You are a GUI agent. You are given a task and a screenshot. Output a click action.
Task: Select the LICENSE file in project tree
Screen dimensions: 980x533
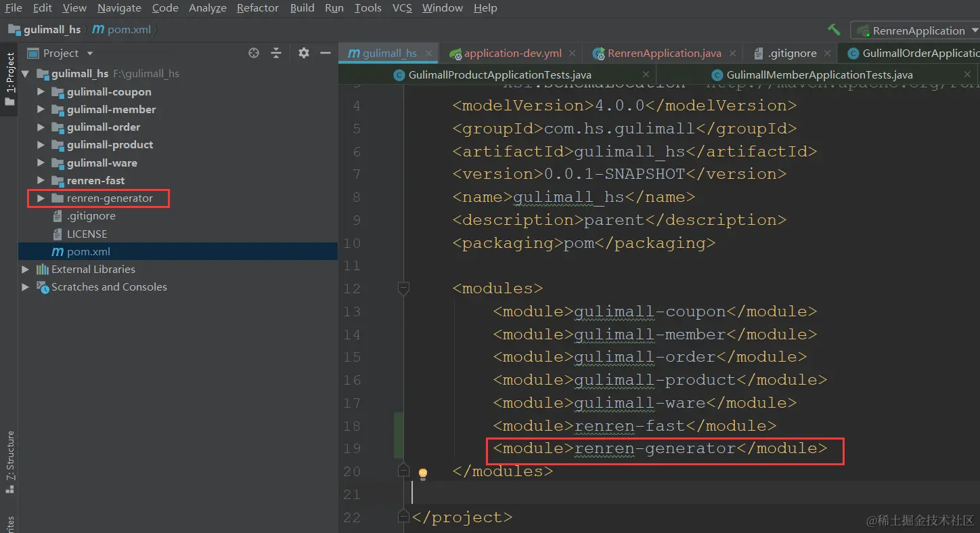(87, 234)
